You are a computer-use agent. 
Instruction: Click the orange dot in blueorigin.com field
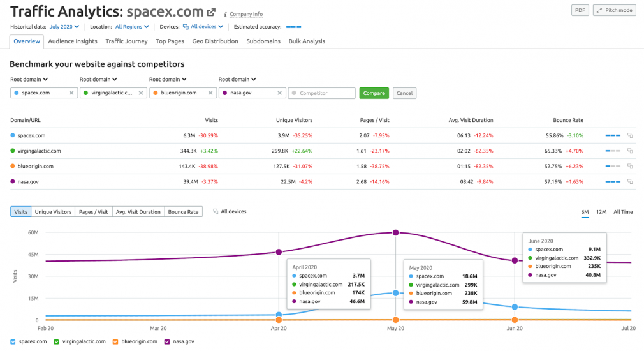155,93
